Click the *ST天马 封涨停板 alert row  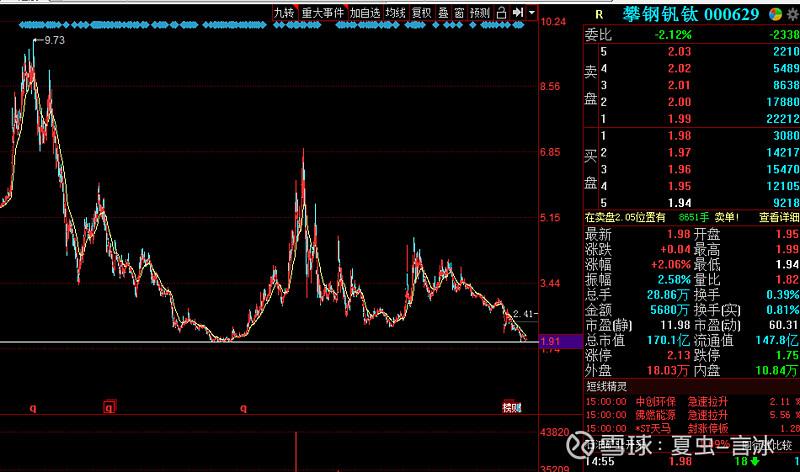[x=692, y=429]
